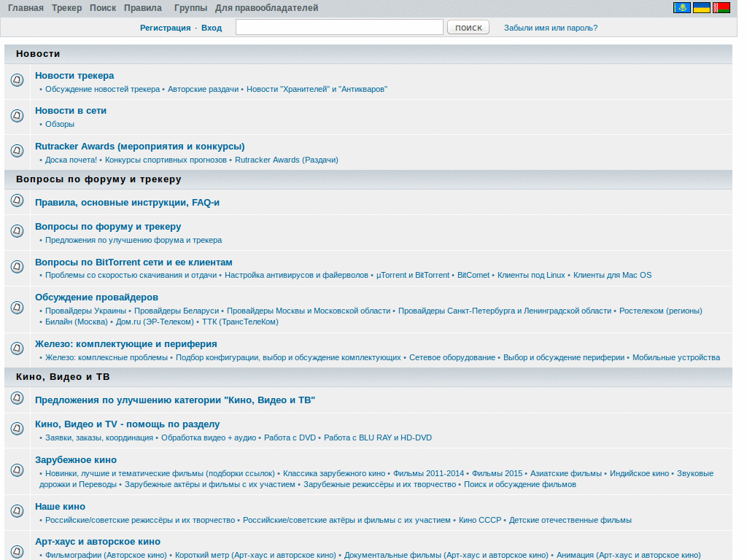This screenshot has width=747, height=560.
Task: Open the Зарубежное кино forum
Action: click(76, 460)
